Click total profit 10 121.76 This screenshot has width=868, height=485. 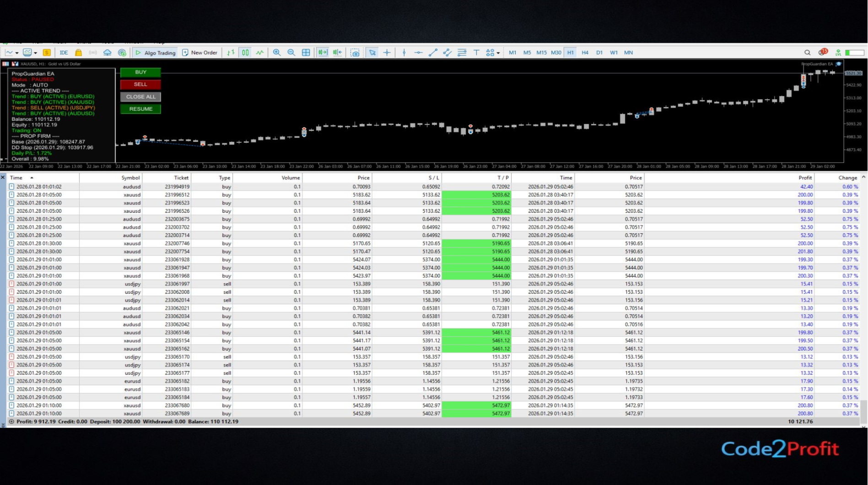tap(800, 422)
